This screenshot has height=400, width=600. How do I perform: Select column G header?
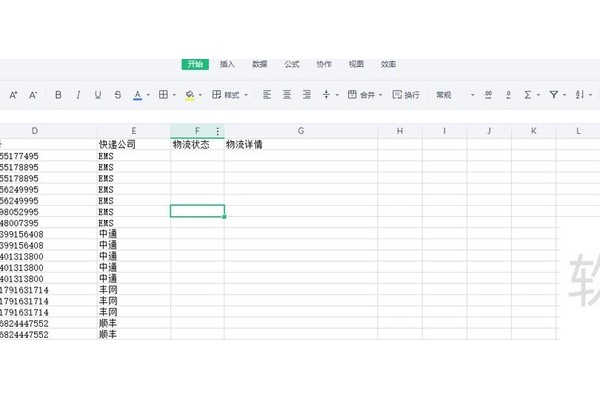[301, 131]
